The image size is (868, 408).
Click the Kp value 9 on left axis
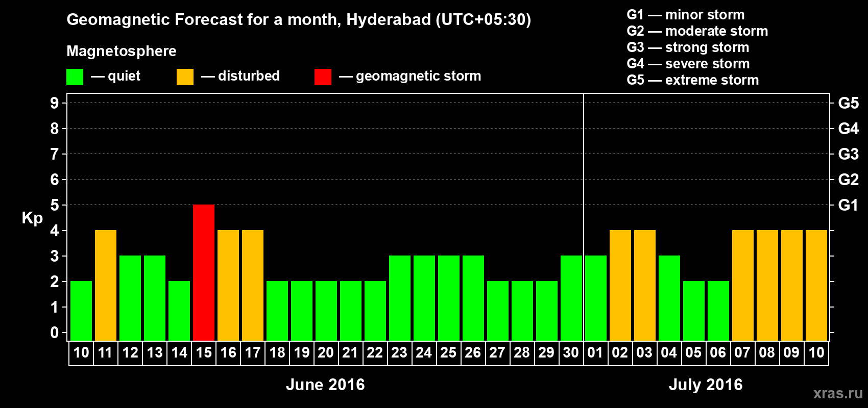(x=54, y=103)
